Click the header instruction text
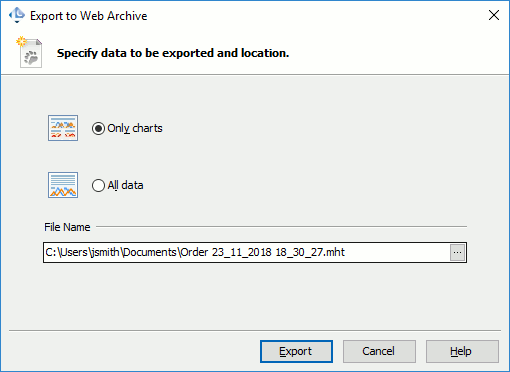The image size is (510, 372). coord(173,53)
